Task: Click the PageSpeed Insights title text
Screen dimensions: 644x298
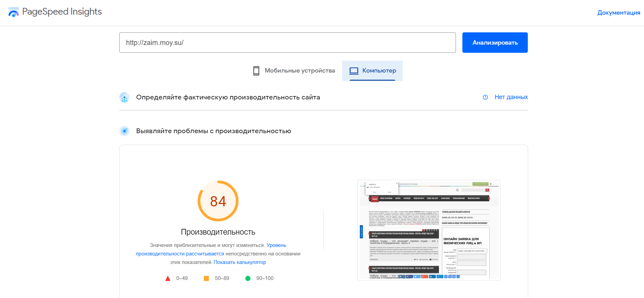Action: point(62,12)
